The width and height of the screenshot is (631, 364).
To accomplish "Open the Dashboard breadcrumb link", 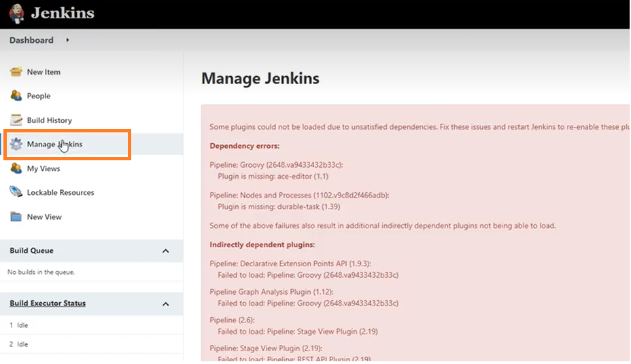I will pyautogui.click(x=31, y=40).
